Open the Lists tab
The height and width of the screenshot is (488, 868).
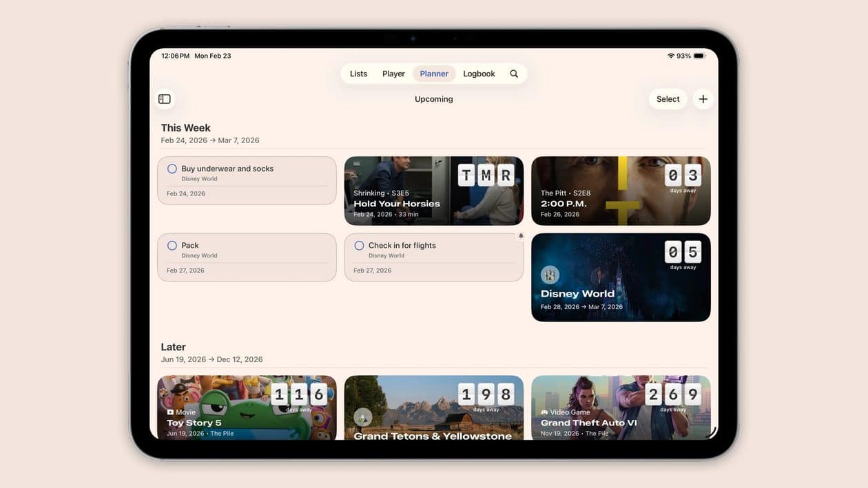point(358,73)
